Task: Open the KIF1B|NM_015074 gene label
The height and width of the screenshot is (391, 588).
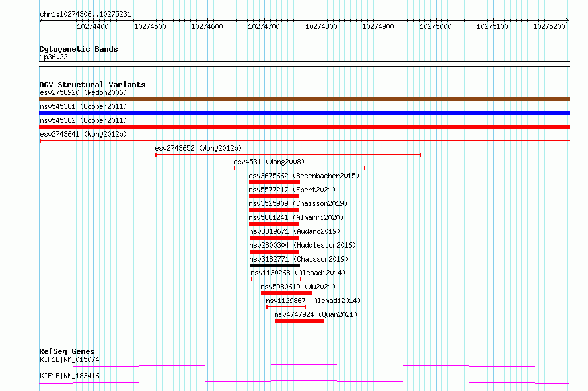Action: (x=69, y=359)
